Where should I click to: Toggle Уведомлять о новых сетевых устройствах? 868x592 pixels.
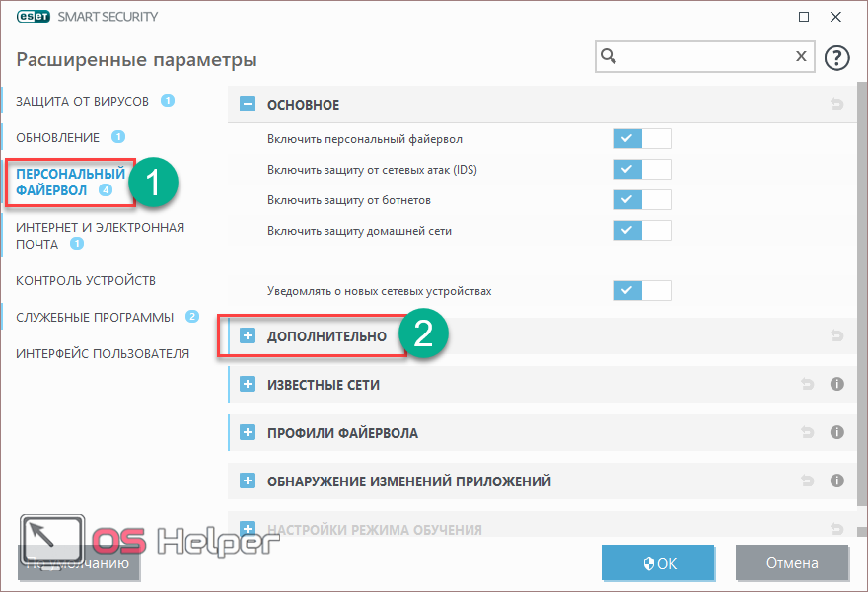(x=641, y=291)
